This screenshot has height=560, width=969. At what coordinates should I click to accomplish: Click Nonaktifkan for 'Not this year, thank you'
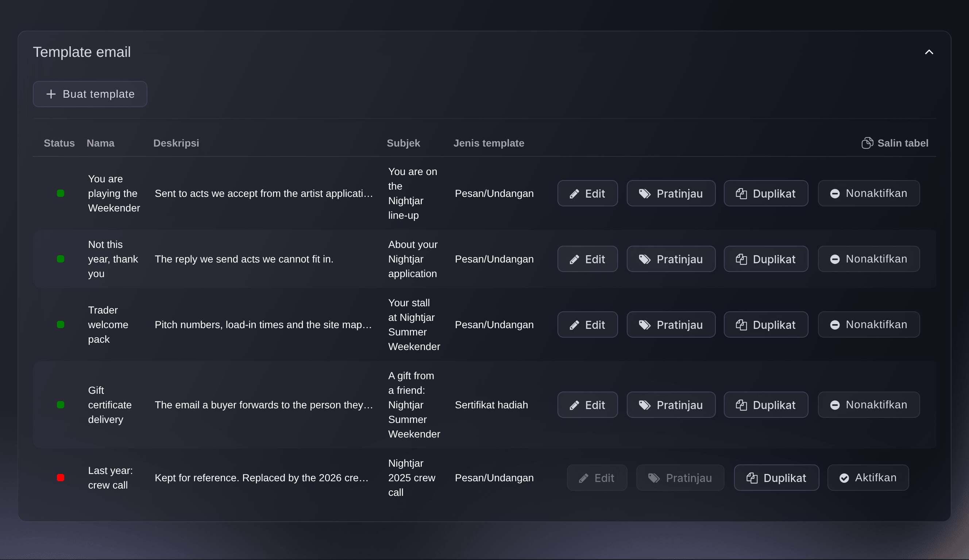click(869, 259)
